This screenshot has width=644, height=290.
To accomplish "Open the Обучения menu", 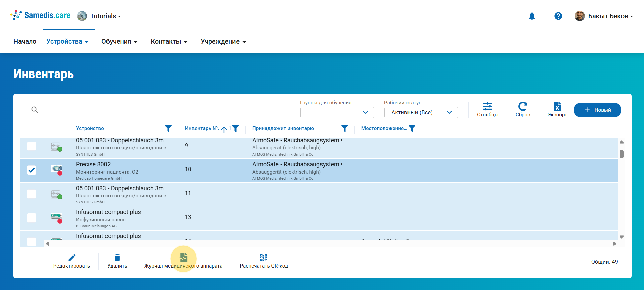I will pyautogui.click(x=119, y=41).
